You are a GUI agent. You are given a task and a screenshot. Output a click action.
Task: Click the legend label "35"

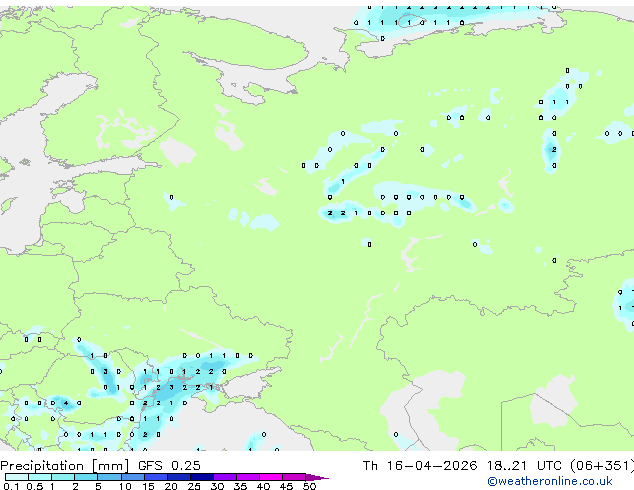point(240,486)
